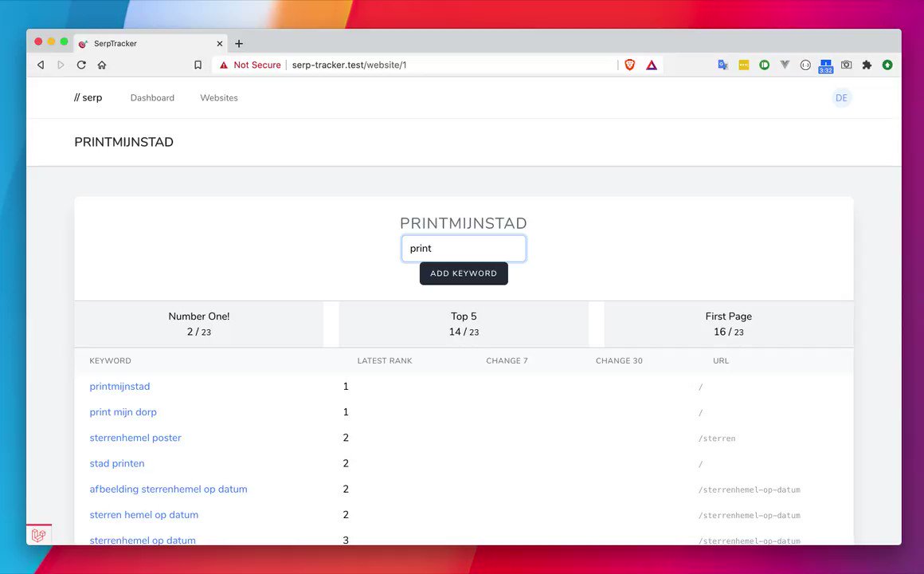Click the Brave Rewards triangle icon
The image size is (924, 574).
[651, 65]
